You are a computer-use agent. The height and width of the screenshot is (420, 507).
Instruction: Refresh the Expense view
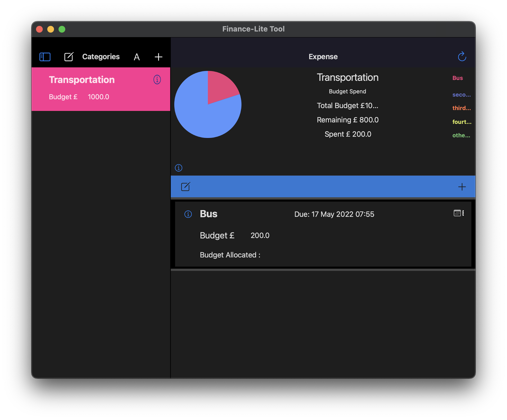[462, 57]
